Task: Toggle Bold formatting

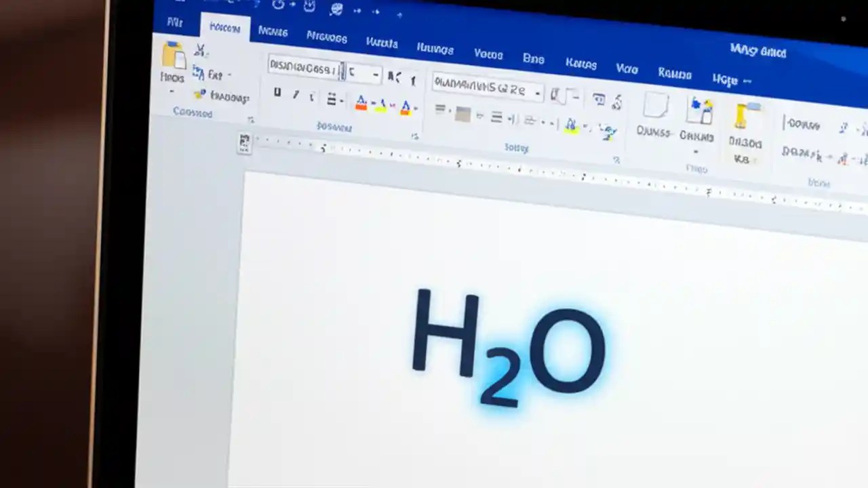Action: pyautogui.click(x=277, y=92)
